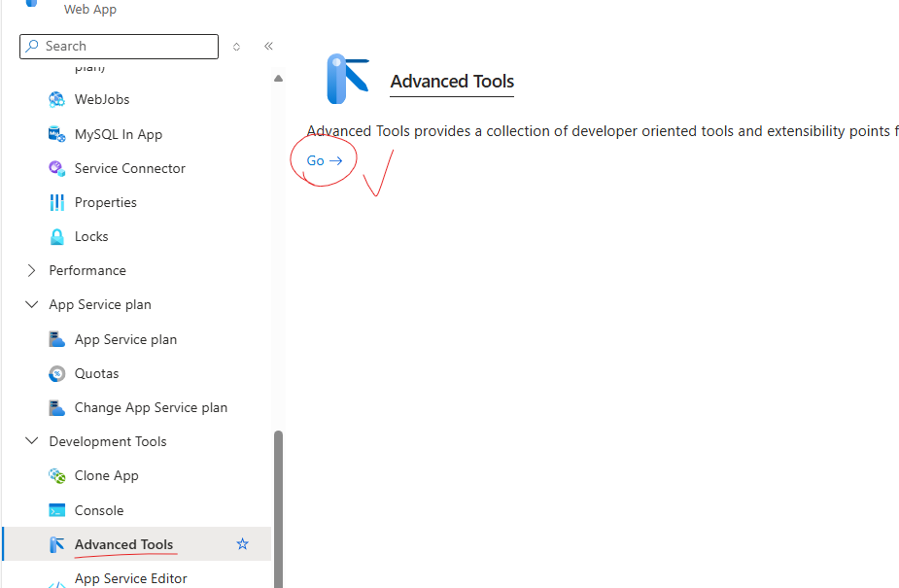The width and height of the screenshot is (899, 588).
Task: Click the WebJobs icon in sidebar
Action: coord(56,100)
